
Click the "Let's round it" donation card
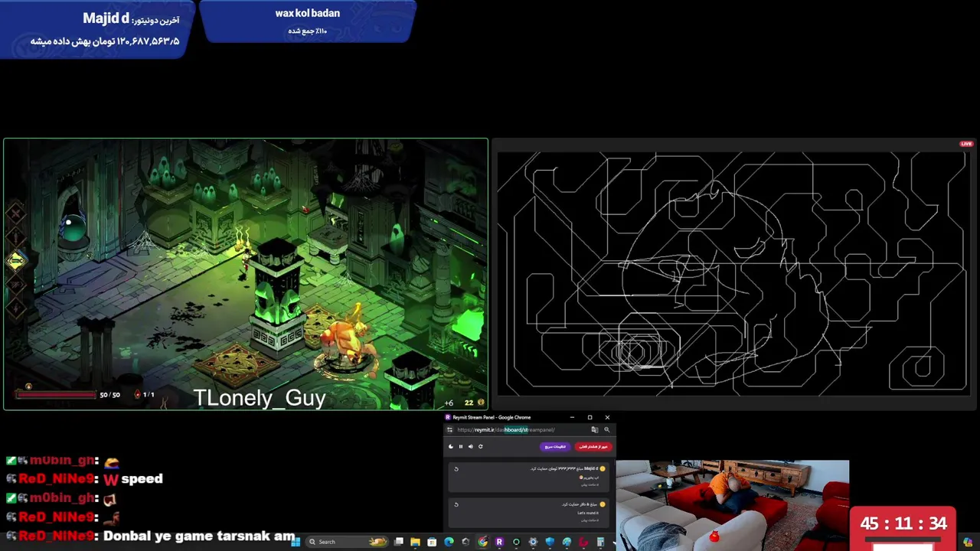[530, 511]
